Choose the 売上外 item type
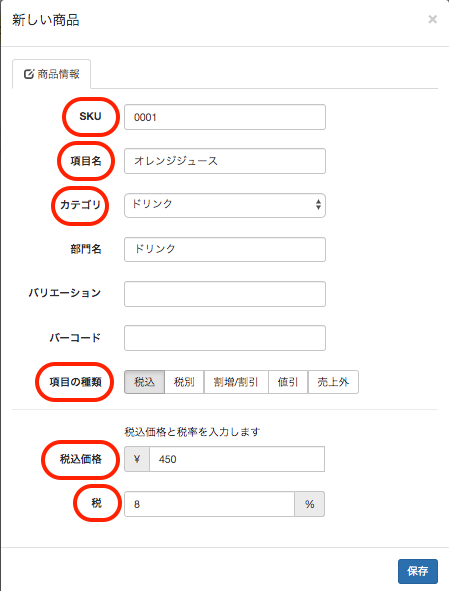 point(333,382)
